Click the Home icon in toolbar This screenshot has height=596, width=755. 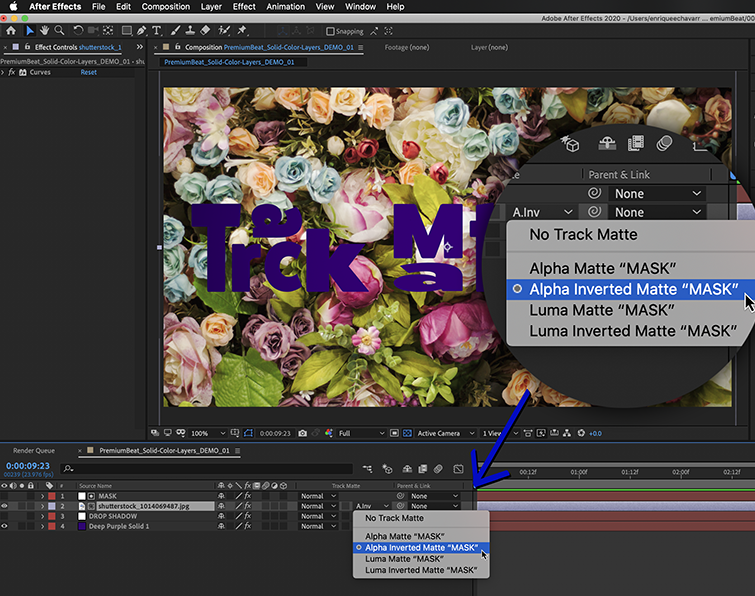11,31
